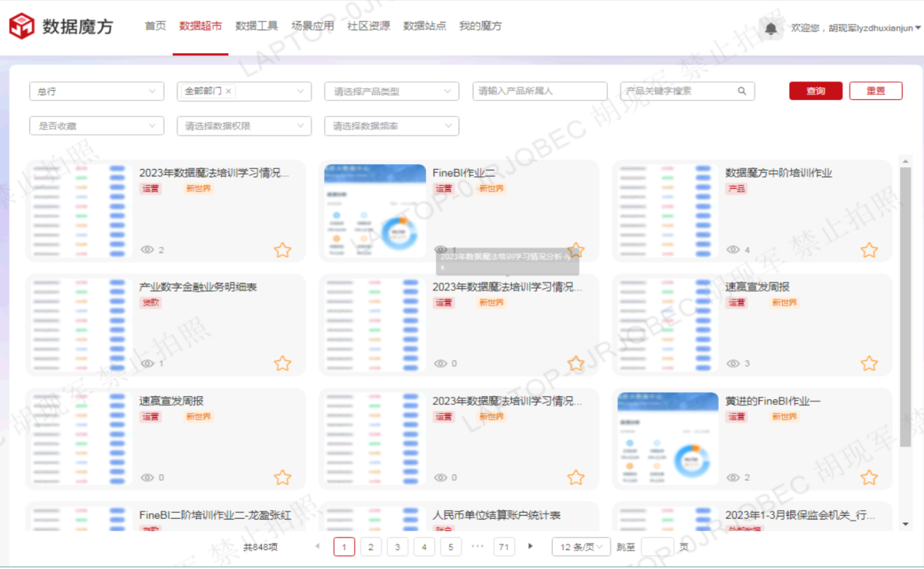
Task: Click the 贷款 tag on 产业数字金融业务明细表
Action: [x=150, y=303]
